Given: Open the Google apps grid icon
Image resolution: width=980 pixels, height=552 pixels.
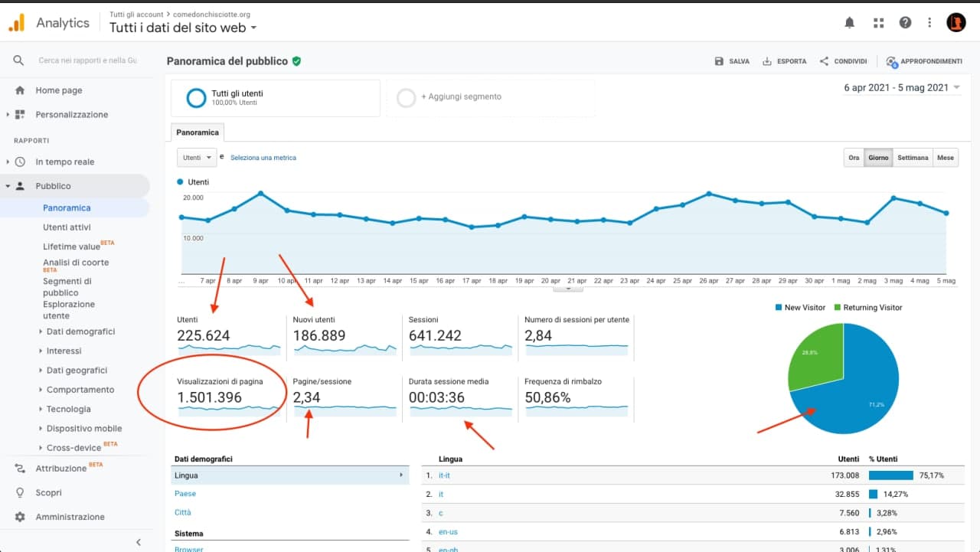Looking at the screenshot, I should 878,23.
